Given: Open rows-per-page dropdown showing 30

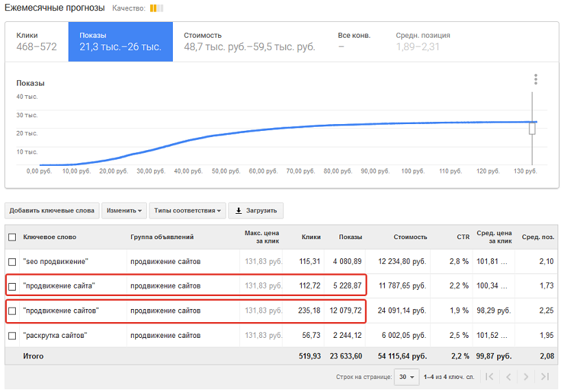Looking at the screenshot, I should tap(407, 377).
